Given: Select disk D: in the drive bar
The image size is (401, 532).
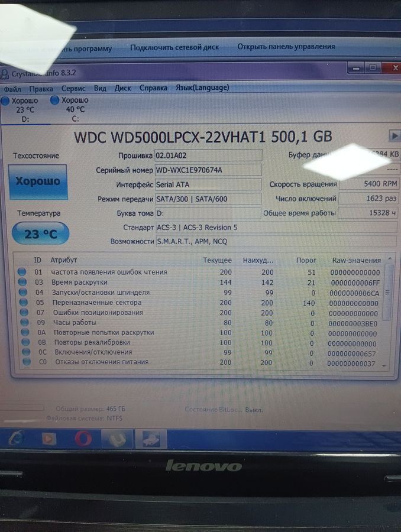Looking at the screenshot, I should coord(24,109).
